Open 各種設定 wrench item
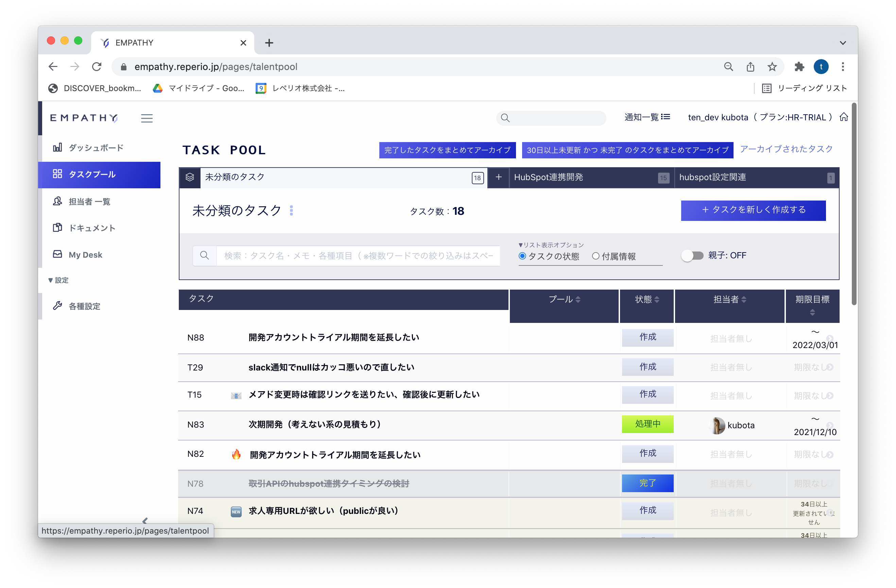 77,306
